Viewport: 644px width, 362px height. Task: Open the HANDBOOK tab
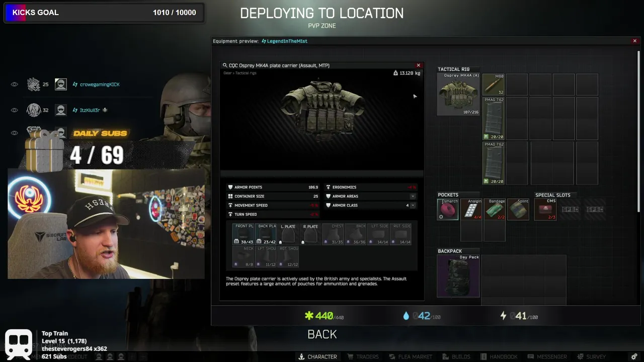pos(499,356)
